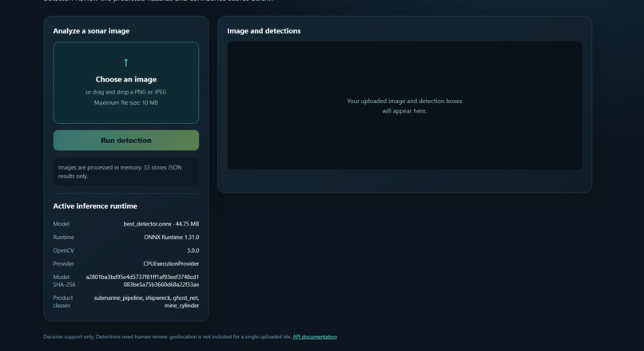Click the image and detections preview area
Image resolution: width=644 pixels, height=351 pixels.
pos(404,106)
